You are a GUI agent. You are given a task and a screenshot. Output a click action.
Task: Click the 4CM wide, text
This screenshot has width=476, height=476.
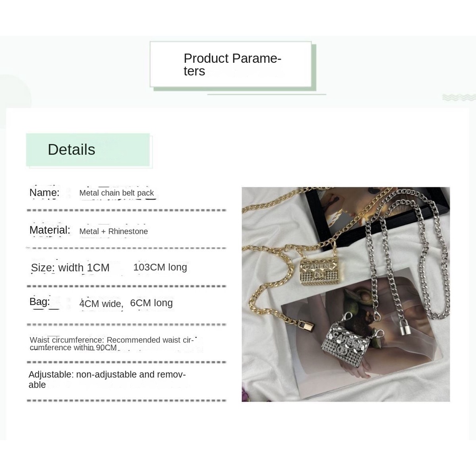pos(101,304)
